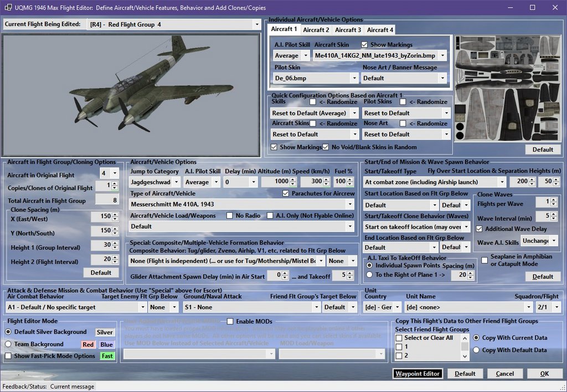Select Copy With Default Data option
This screenshot has width=567, height=392.
pyautogui.click(x=476, y=350)
